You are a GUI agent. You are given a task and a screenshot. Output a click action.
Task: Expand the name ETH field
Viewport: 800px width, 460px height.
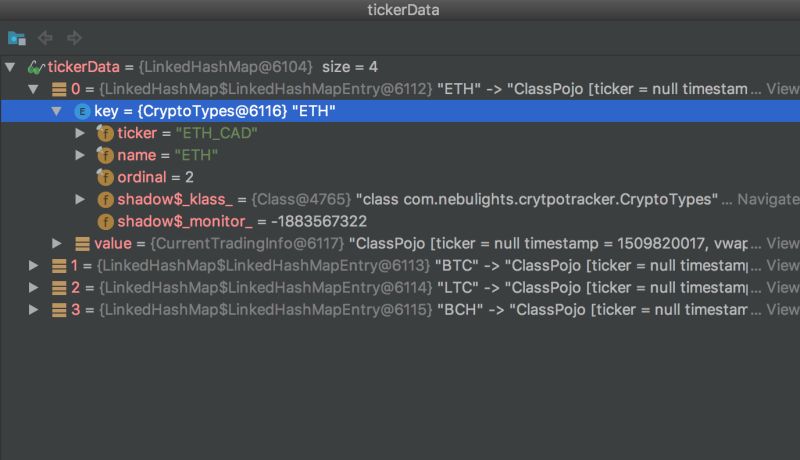[x=80, y=155]
